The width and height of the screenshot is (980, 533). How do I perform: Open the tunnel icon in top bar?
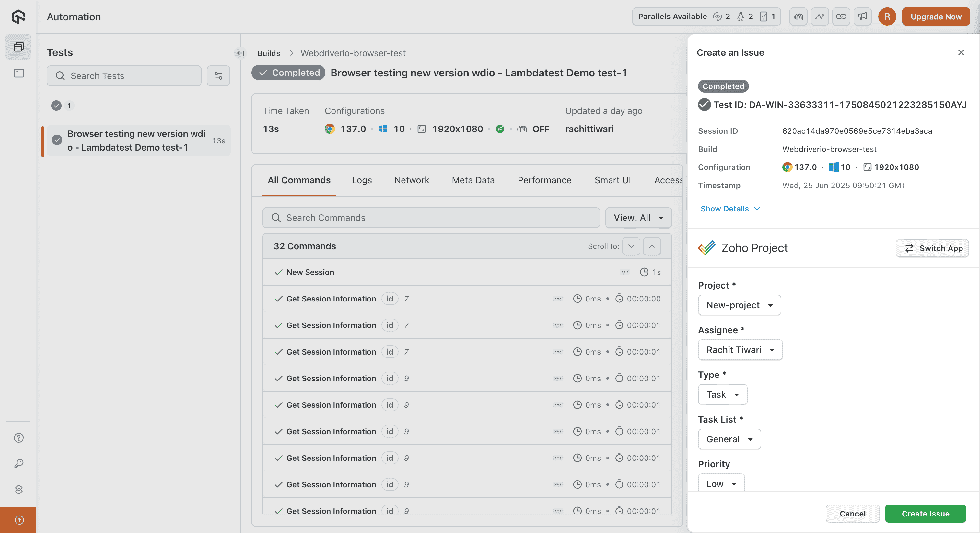[x=798, y=17]
